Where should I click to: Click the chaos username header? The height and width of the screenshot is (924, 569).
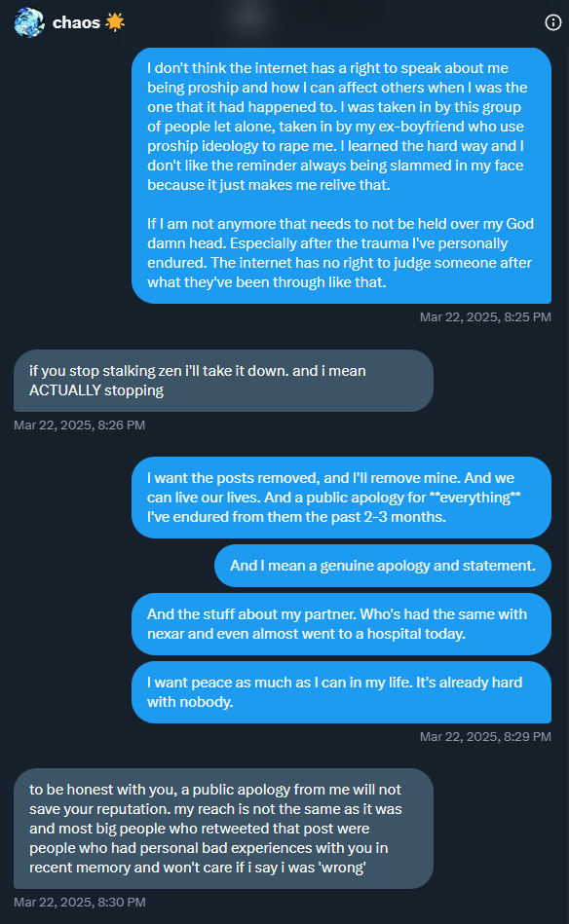tap(76, 22)
